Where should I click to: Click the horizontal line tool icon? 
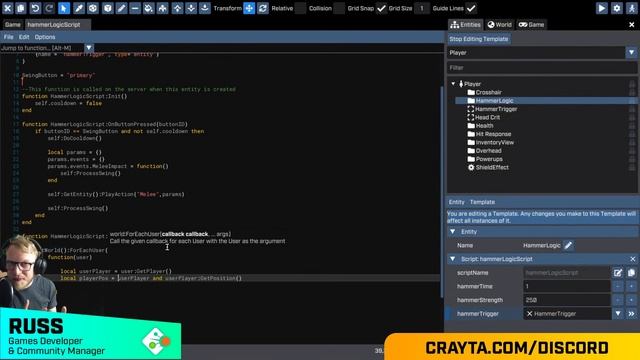(x=135, y=8)
